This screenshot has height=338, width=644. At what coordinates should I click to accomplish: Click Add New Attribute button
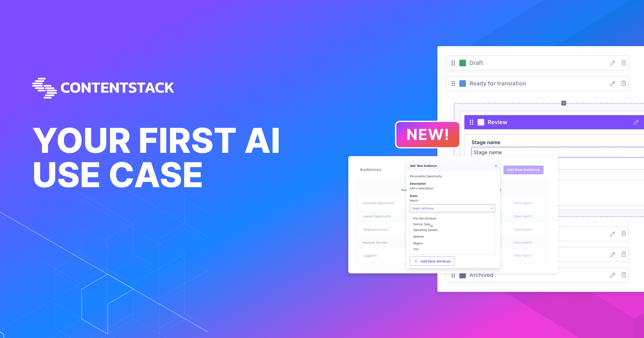point(432,261)
